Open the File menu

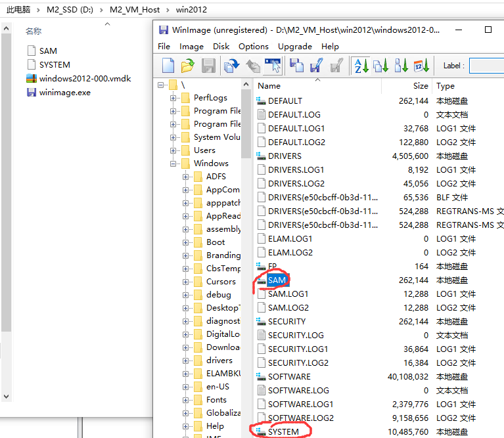164,47
